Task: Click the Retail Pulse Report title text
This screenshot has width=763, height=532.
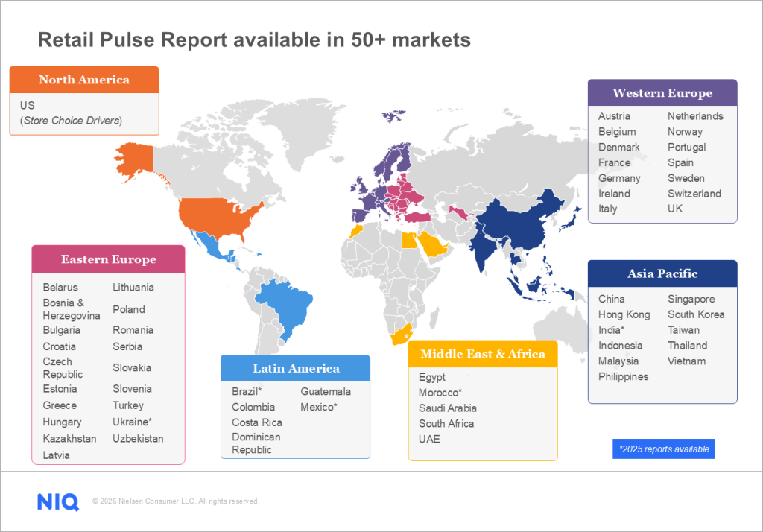Action: point(254,40)
